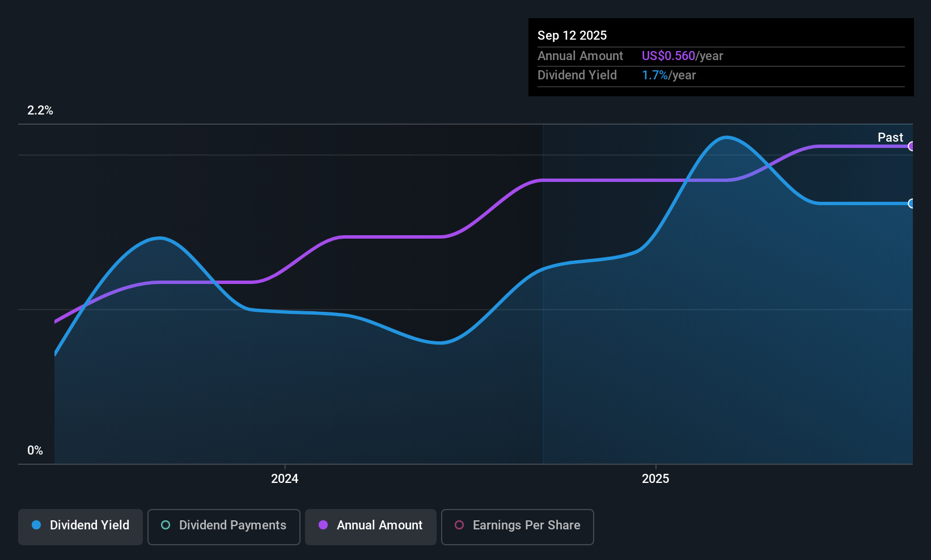The height and width of the screenshot is (560, 931).
Task: Toggle the Annual Amount legend series
Action: 371,527
